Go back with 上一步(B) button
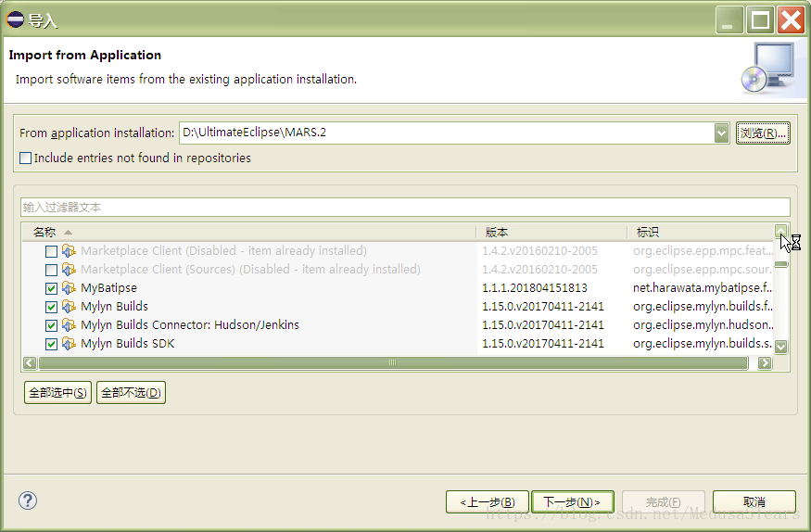This screenshot has height=532, width=811. [488, 502]
